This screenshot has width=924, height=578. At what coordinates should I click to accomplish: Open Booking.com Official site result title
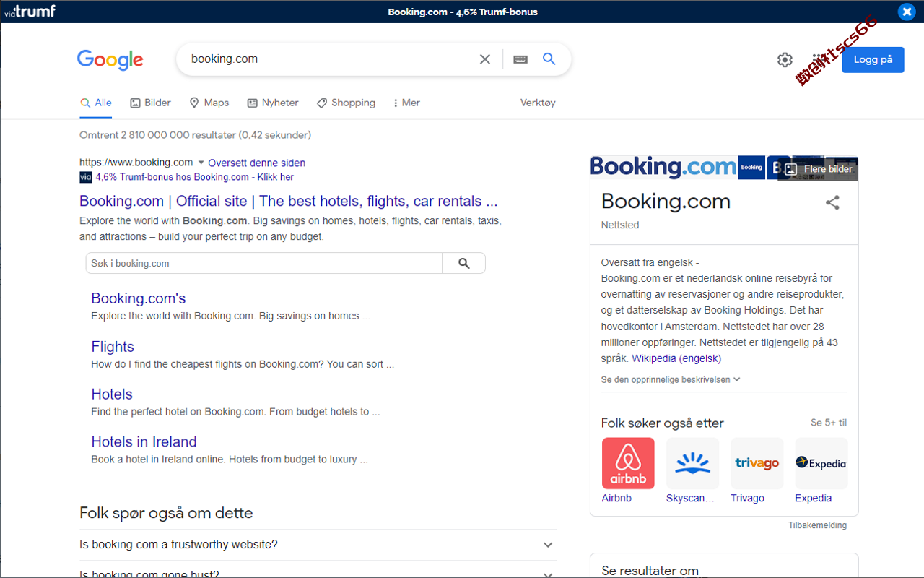289,201
